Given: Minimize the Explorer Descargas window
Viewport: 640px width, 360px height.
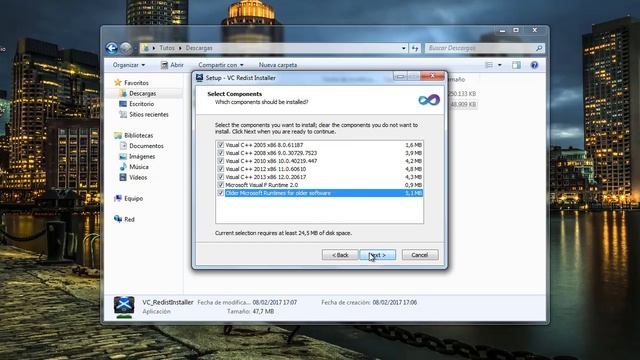Looking at the screenshot, I should 502,30.
